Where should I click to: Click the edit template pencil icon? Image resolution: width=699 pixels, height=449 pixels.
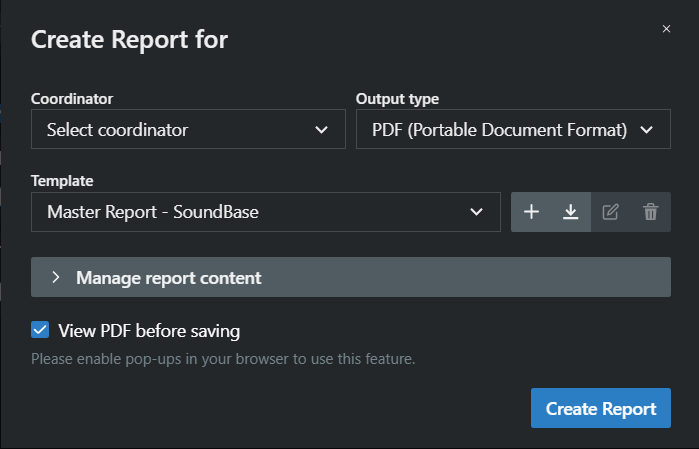click(610, 212)
